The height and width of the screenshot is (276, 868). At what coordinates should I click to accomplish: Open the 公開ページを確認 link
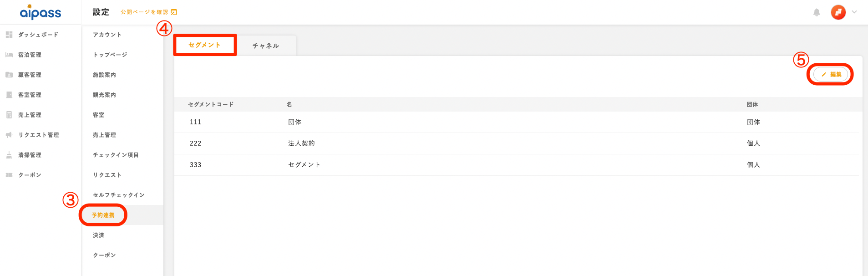tap(148, 12)
